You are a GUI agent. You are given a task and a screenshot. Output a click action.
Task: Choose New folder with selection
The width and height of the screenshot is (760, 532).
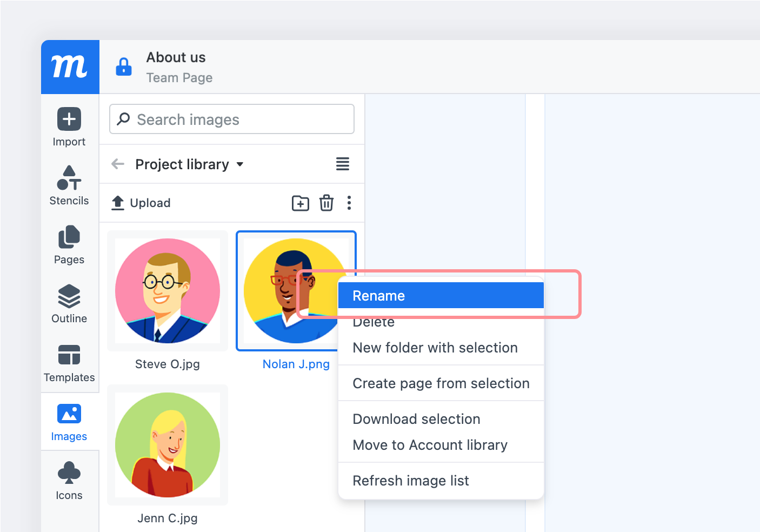[x=441, y=348]
